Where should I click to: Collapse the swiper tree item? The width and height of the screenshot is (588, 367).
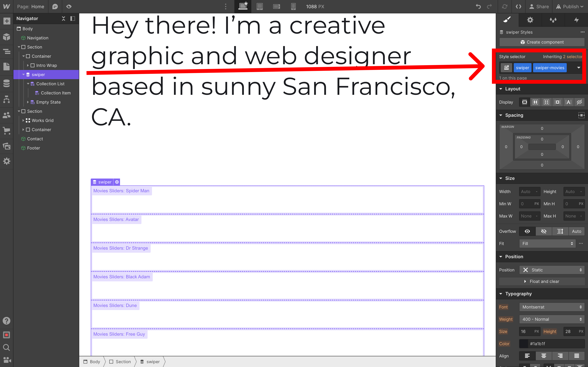24,75
